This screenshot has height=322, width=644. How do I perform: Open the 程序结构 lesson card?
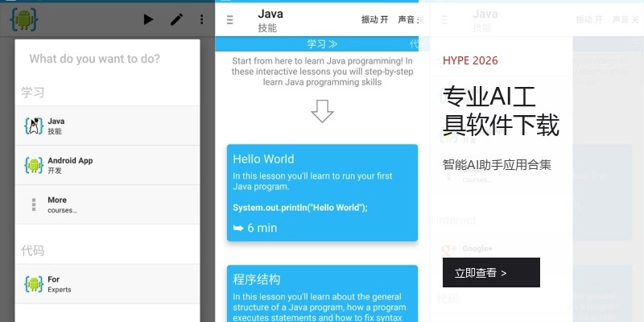[322, 294]
